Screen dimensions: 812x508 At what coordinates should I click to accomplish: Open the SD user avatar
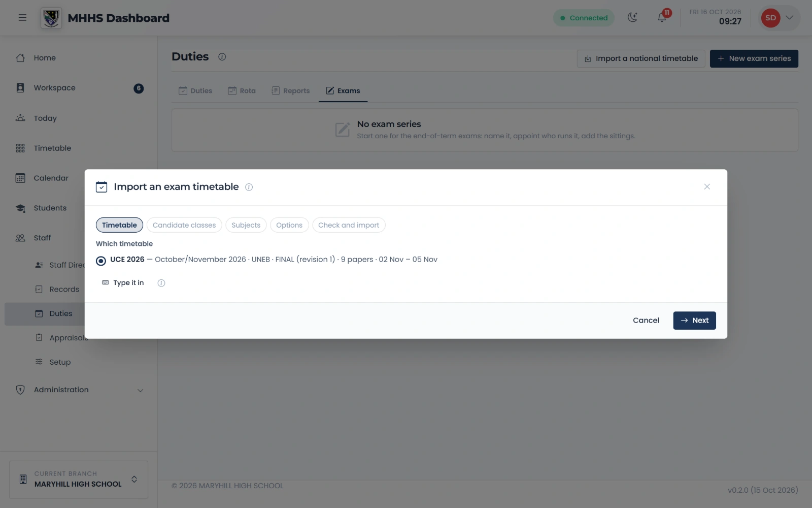[x=770, y=18]
